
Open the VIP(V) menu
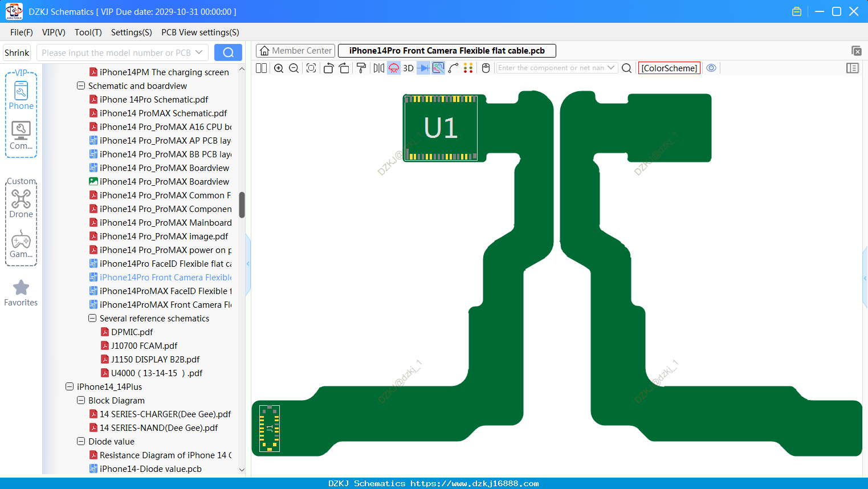pos(54,32)
